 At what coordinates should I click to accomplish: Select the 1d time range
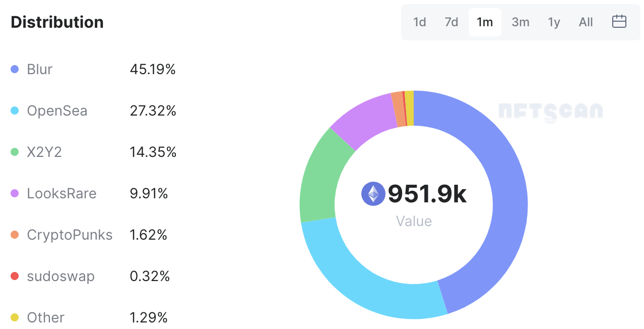coord(419,22)
